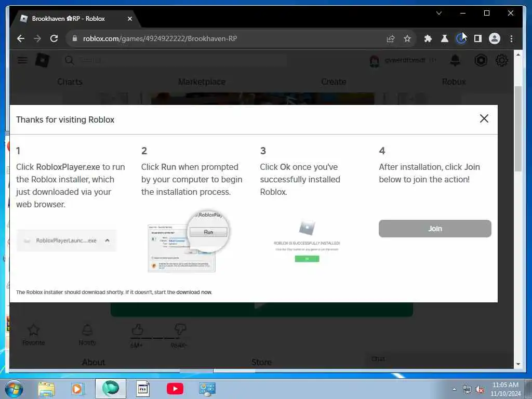
Task: Open the tab search dropdown arrow
Action: [x=439, y=13]
